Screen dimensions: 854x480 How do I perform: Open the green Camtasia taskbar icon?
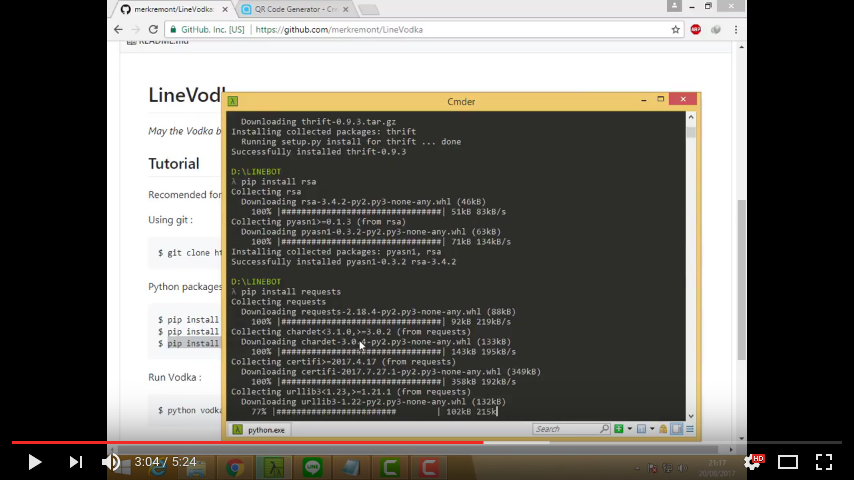390,467
